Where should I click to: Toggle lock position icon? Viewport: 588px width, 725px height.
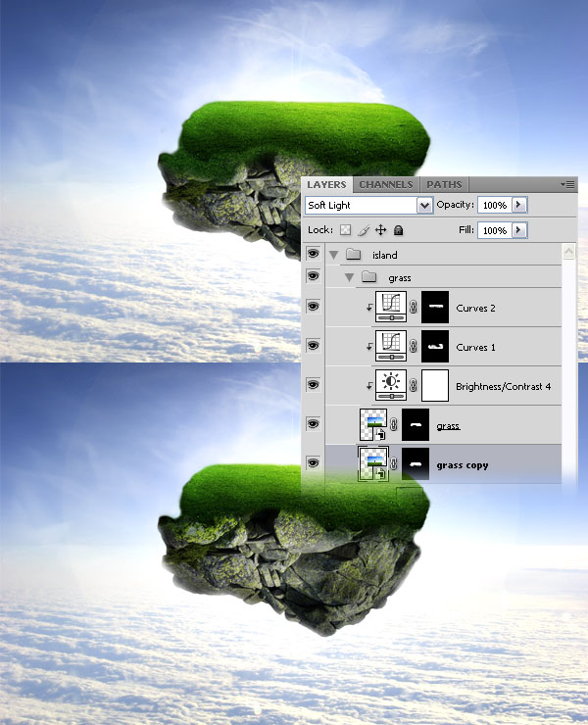tap(381, 230)
